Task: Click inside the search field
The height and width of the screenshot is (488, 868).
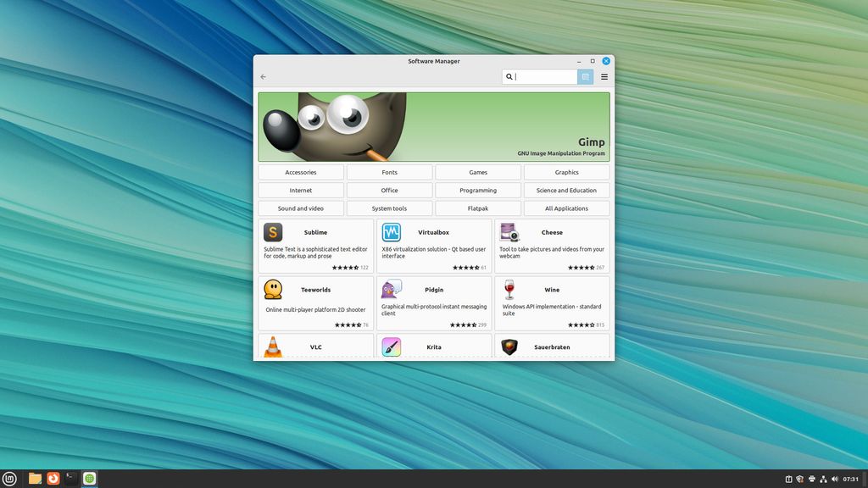Action: [x=542, y=76]
